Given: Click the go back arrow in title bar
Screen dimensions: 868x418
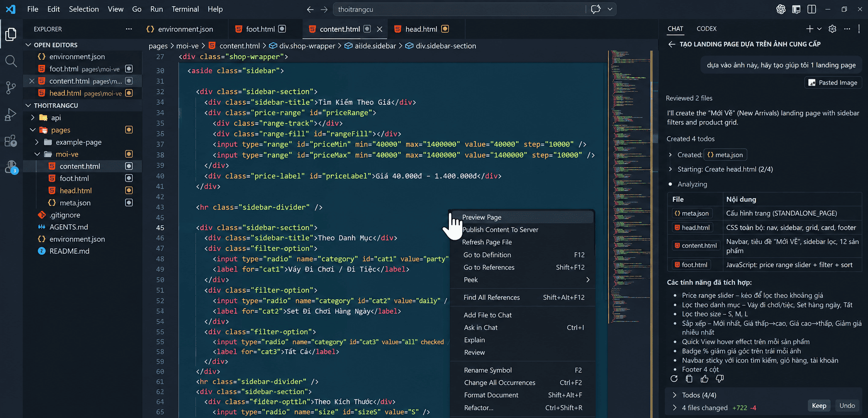Looking at the screenshot, I should point(310,9).
